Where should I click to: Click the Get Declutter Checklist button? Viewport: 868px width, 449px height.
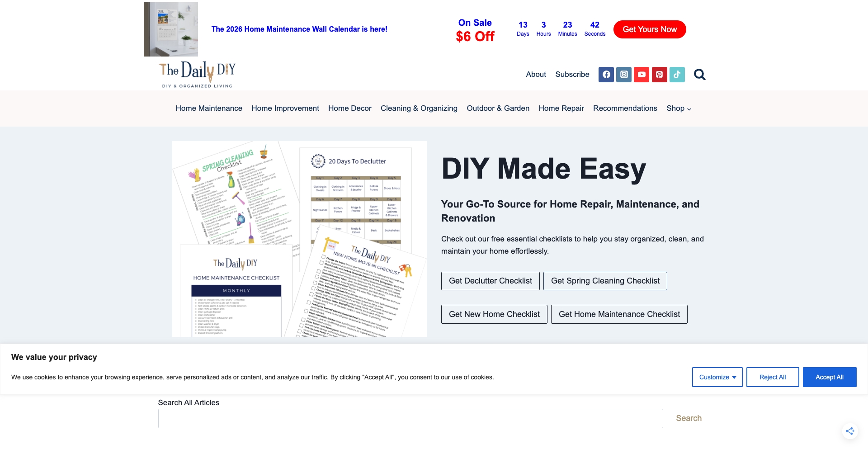490,280
